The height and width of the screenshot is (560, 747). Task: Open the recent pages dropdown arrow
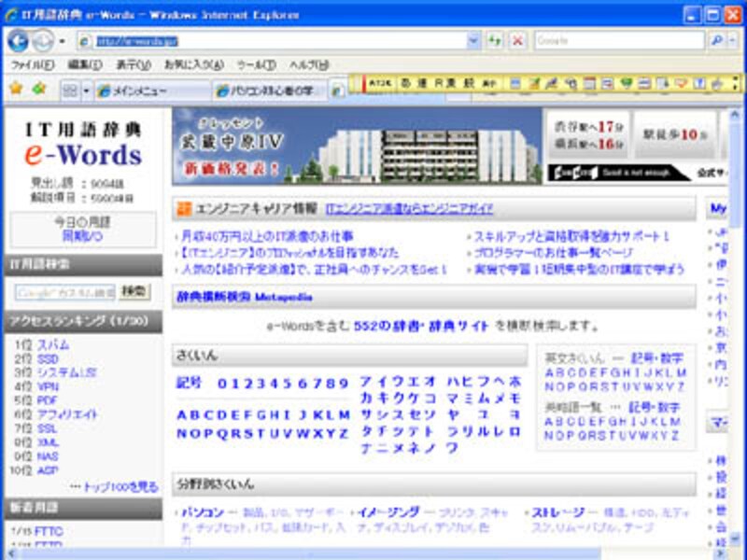(62, 41)
